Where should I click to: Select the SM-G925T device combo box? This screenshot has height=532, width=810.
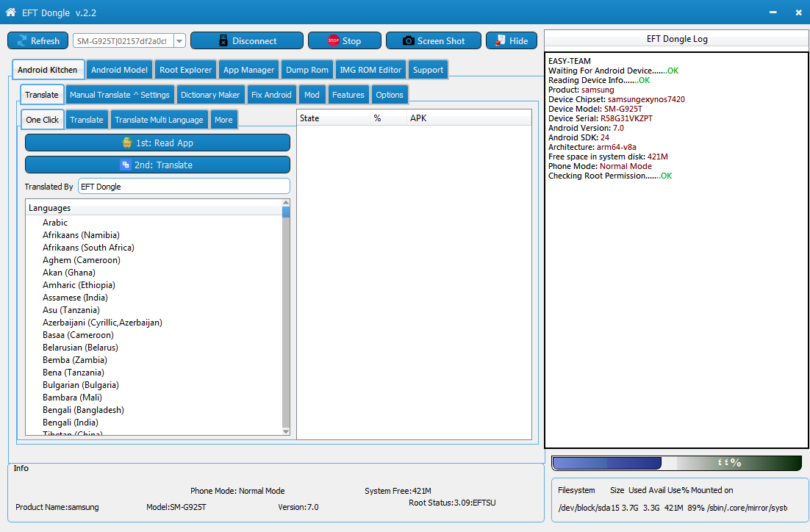pyautogui.click(x=129, y=41)
